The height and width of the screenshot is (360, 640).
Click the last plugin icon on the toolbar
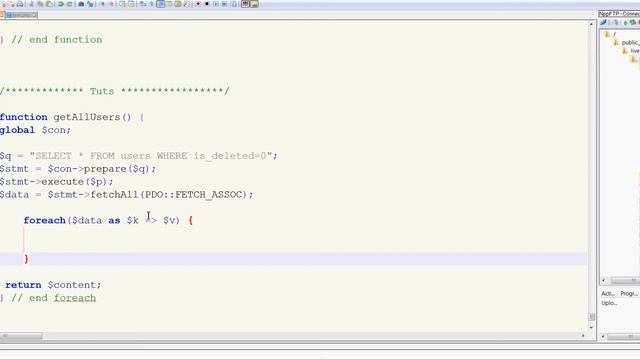(254, 4)
